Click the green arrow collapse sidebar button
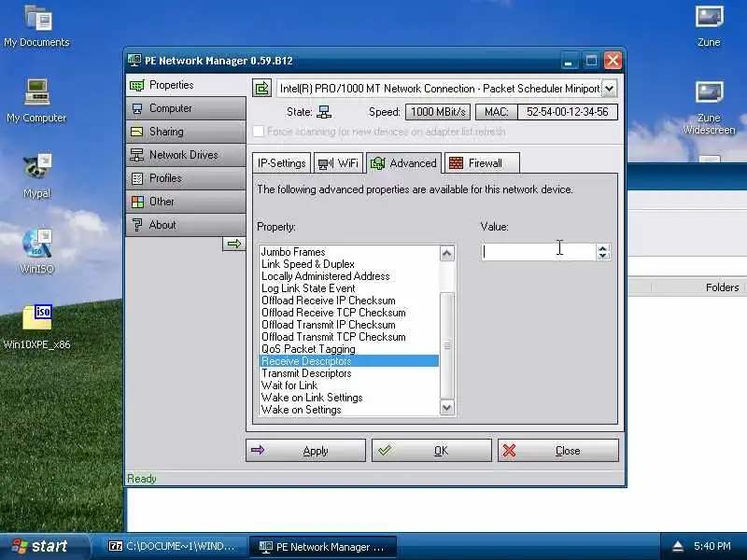This screenshot has height=560, width=747. [234, 244]
